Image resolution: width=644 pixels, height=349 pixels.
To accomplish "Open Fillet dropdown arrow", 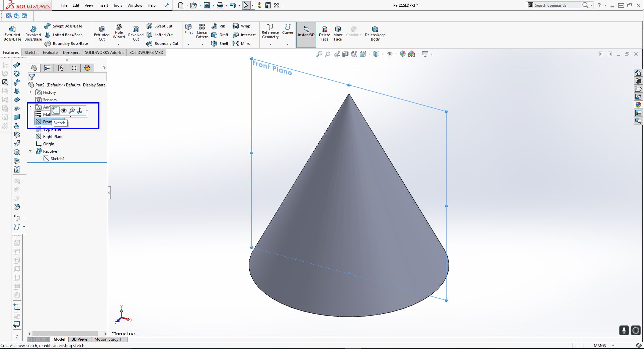I will point(188,44).
